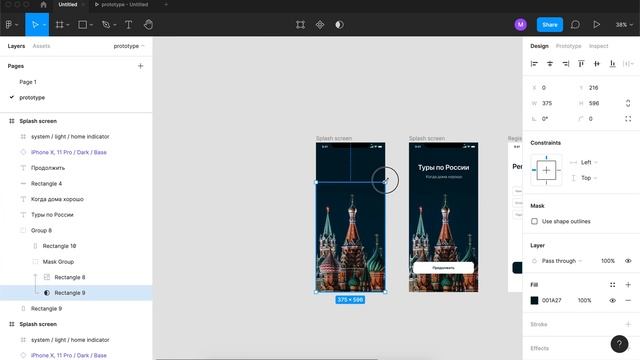Add a new fill with plus icon
640x360 pixels.
628,284
